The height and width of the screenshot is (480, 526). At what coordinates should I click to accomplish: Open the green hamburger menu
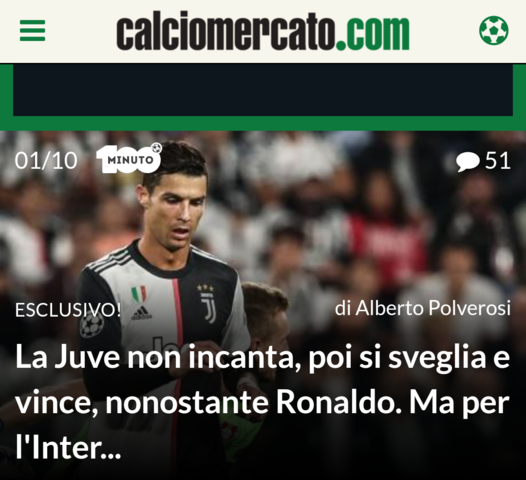click(32, 31)
